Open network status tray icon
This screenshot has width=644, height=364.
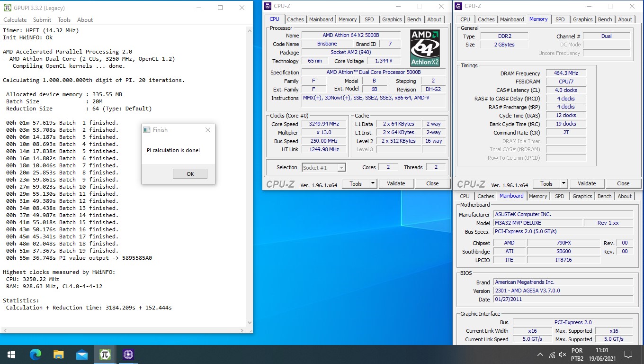click(552, 355)
